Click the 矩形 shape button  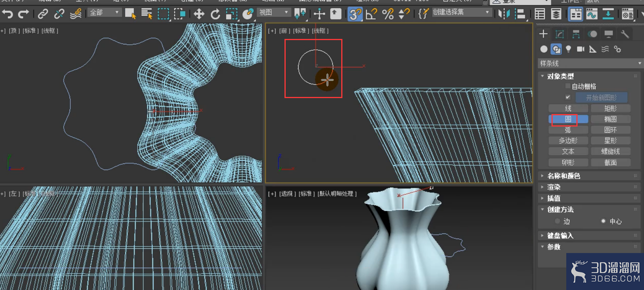point(611,108)
